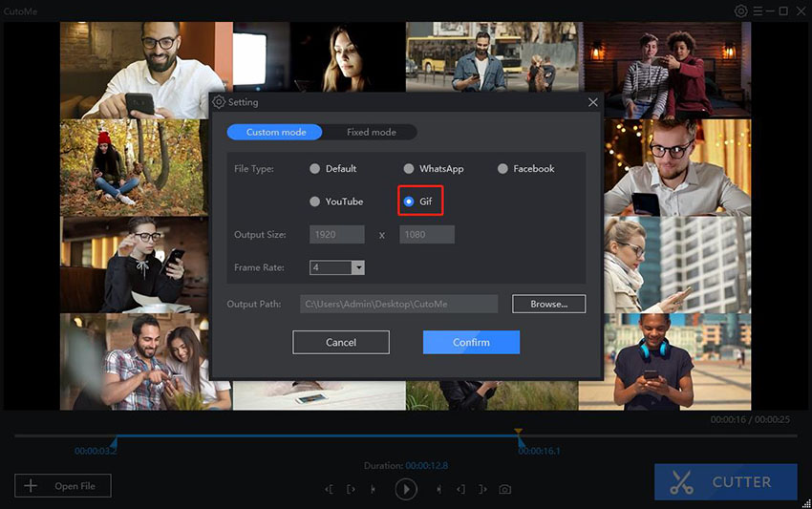The height and width of the screenshot is (509, 812).
Task: Switch to Custom mode
Action: point(275,132)
